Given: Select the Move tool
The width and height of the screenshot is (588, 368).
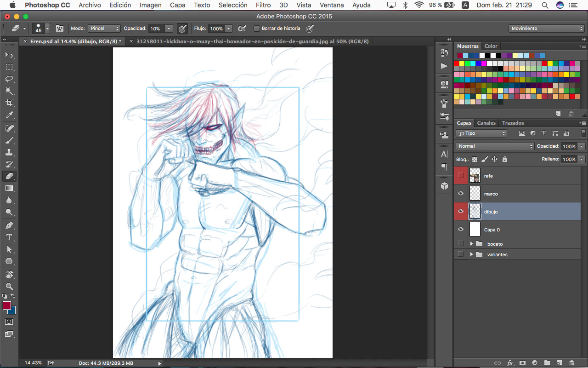Looking at the screenshot, I should click(x=9, y=55).
